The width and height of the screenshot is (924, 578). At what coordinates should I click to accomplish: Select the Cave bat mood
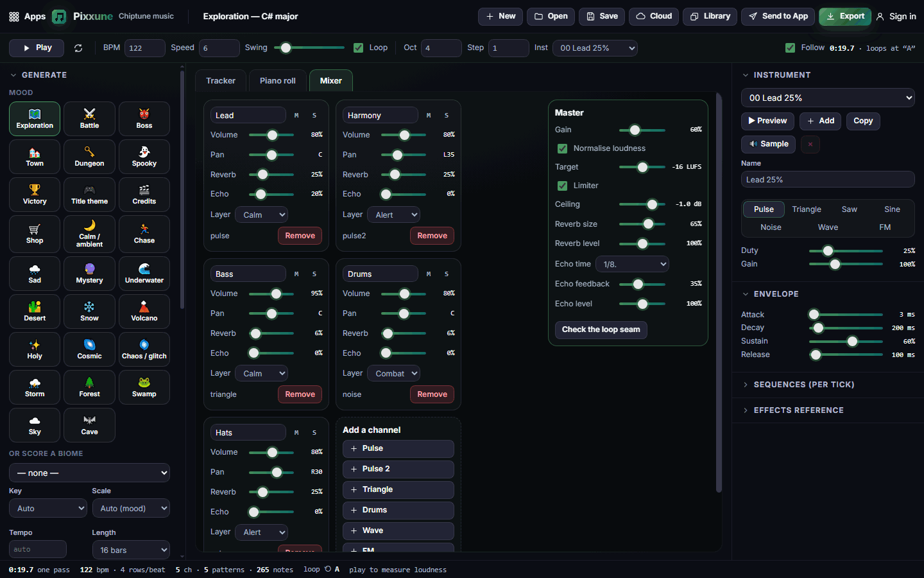click(89, 425)
